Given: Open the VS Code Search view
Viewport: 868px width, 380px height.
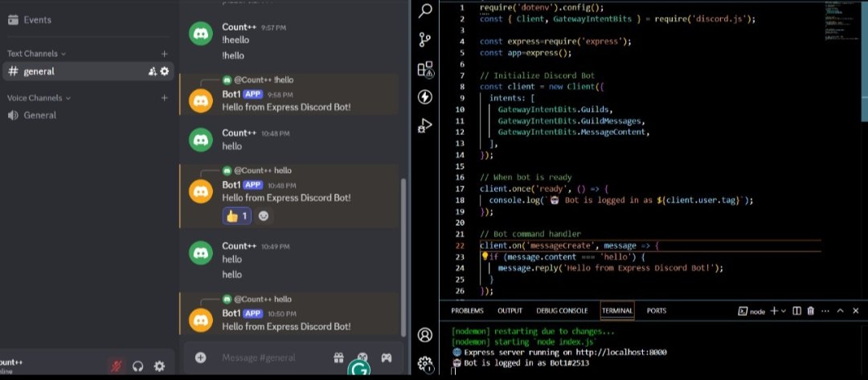Looking at the screenshot, I should [424, 10].
